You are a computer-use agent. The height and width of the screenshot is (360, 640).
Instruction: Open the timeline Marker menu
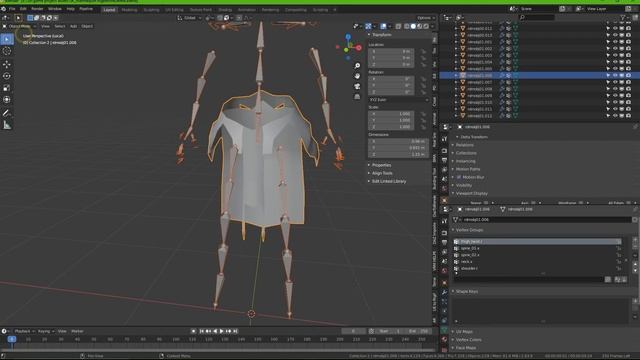click(77, 331)
